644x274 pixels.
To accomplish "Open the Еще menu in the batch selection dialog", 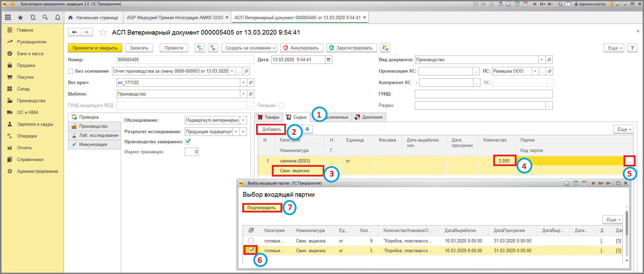I will [x=612, y=220].
